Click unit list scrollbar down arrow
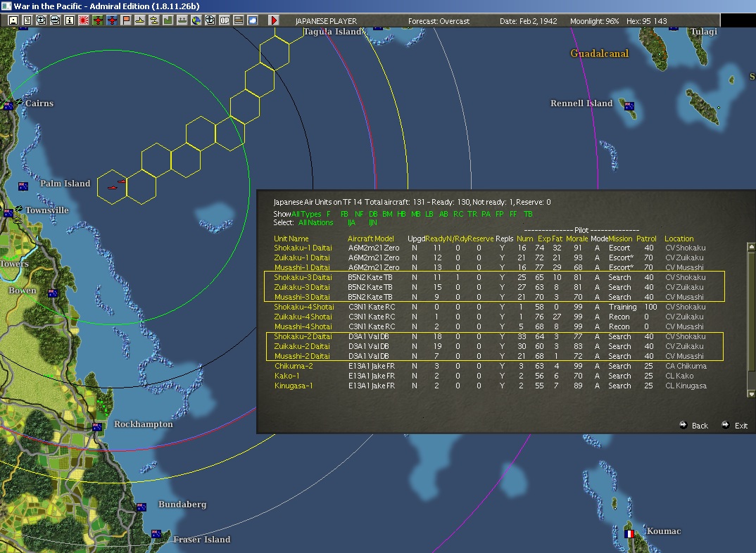Screen dimensions: 756x553 point(751,394)
